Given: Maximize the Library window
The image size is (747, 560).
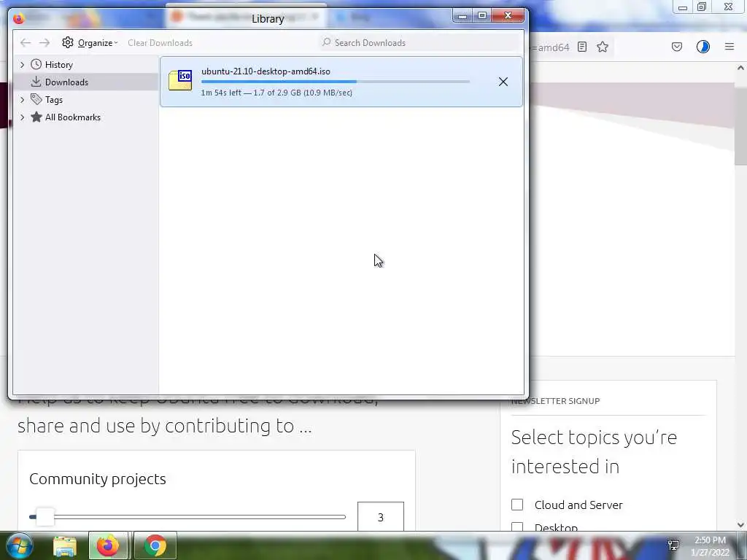Looking at the screenshot, I should click(x=481, y=16).
